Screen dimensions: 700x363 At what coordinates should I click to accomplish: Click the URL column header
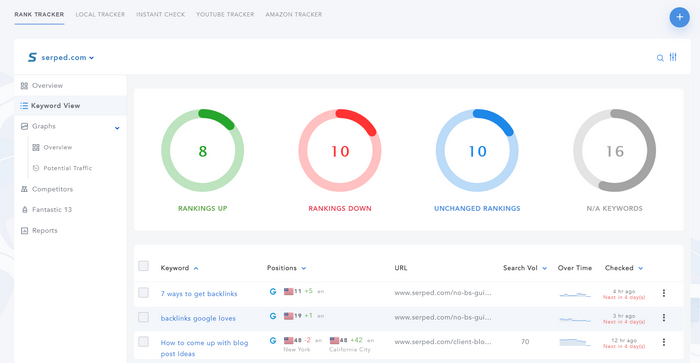400,268
